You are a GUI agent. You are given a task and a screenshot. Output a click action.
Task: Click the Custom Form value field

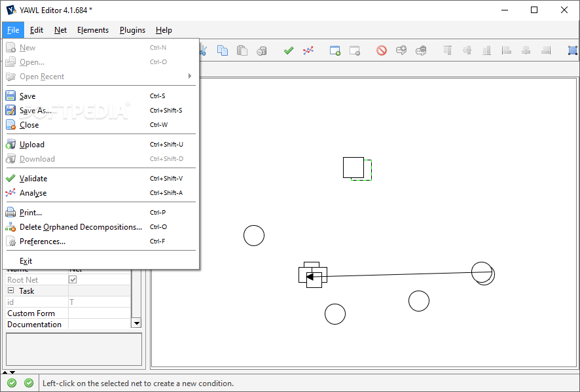tap(99, 313)
